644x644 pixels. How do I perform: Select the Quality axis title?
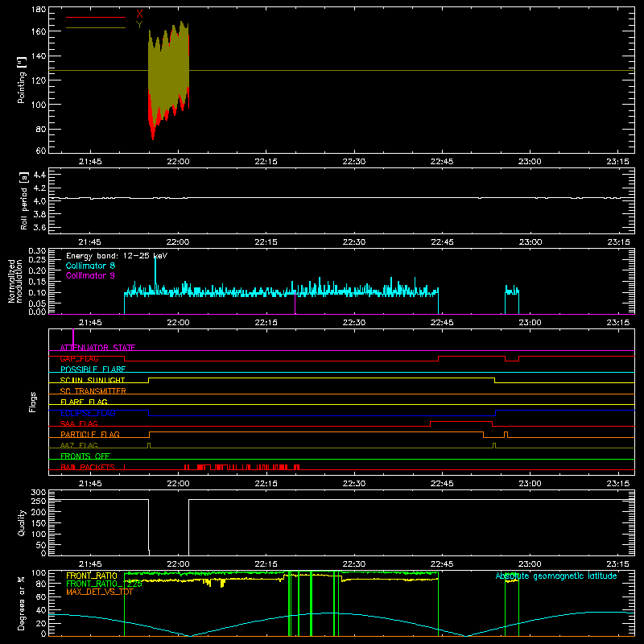(22, 522)
